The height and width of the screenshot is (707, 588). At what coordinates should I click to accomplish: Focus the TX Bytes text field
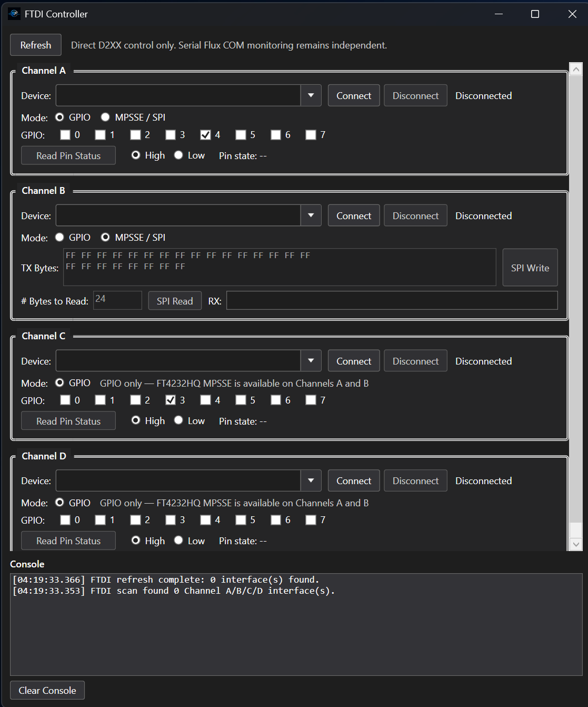click(280, 267)
